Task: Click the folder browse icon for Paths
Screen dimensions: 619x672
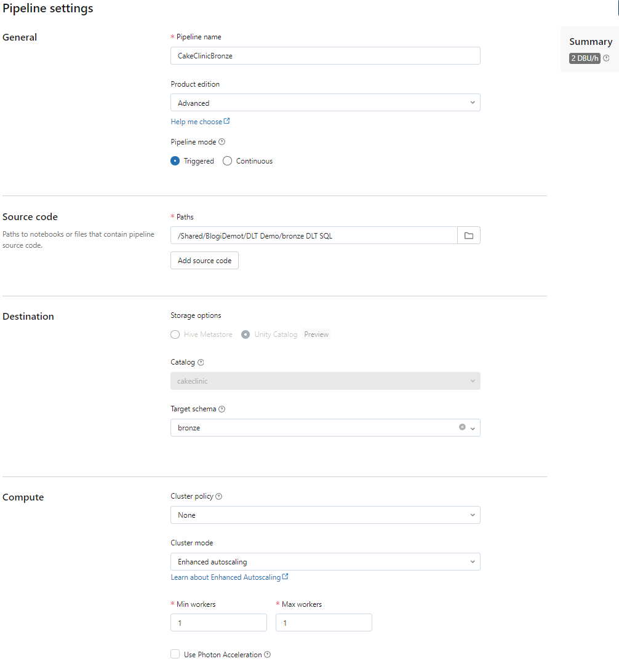Action: pos(468,235)
